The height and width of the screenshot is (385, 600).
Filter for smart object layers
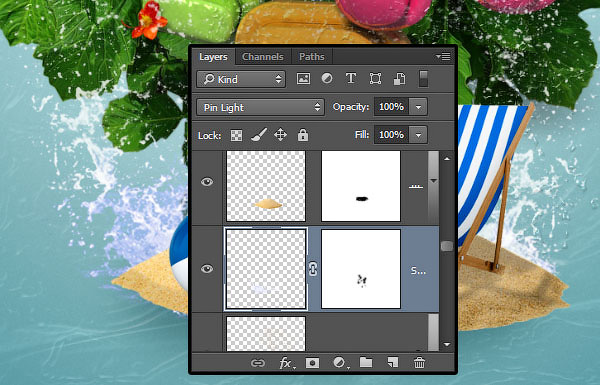(399, 79)
